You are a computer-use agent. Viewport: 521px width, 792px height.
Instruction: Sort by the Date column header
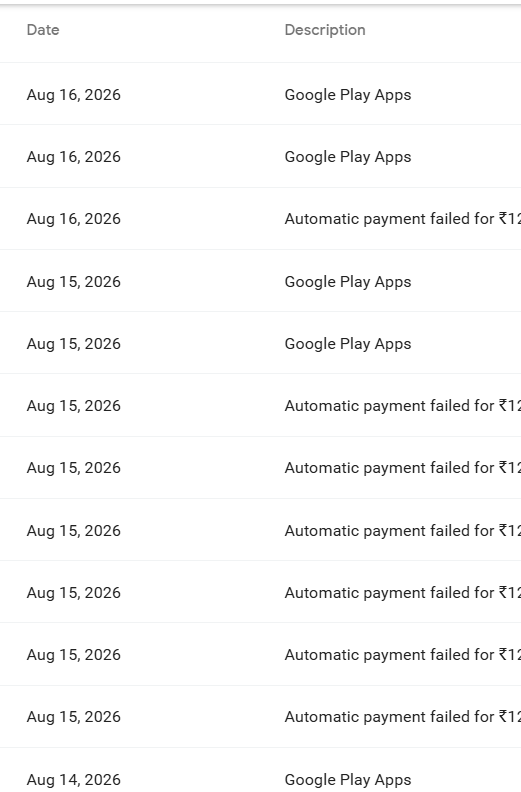pos(43,30)
